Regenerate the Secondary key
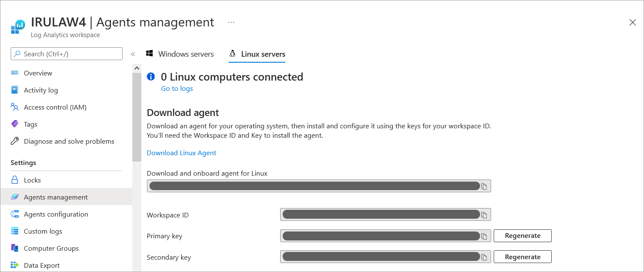644x272 pixels. [x=522, y=257]
